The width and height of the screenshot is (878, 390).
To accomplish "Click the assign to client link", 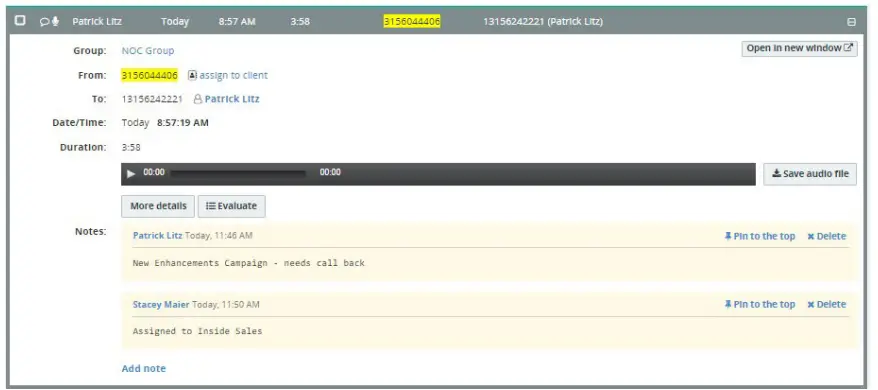I will 233,75.
